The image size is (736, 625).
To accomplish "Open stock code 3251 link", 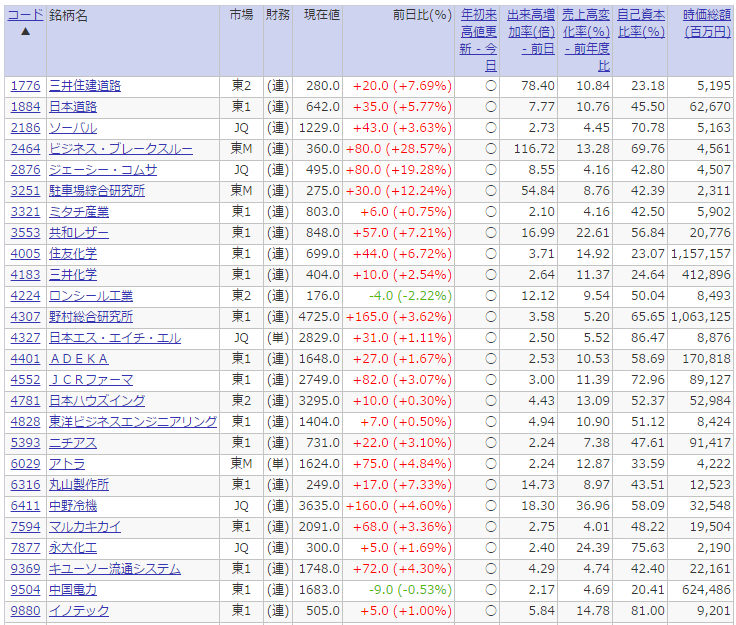I will (x=25, y=191).
